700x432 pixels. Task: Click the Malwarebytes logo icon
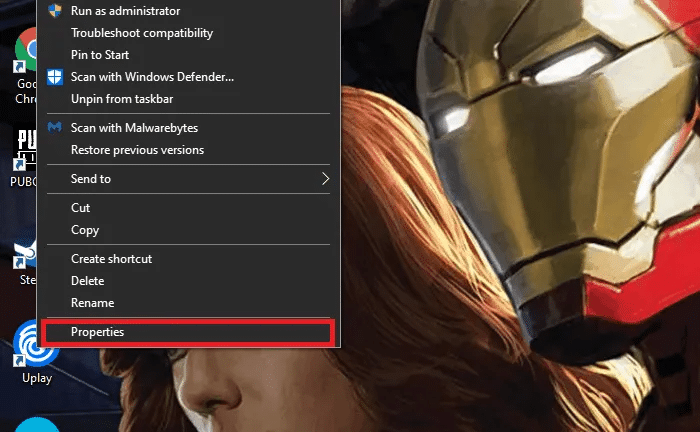click(55, 128)
